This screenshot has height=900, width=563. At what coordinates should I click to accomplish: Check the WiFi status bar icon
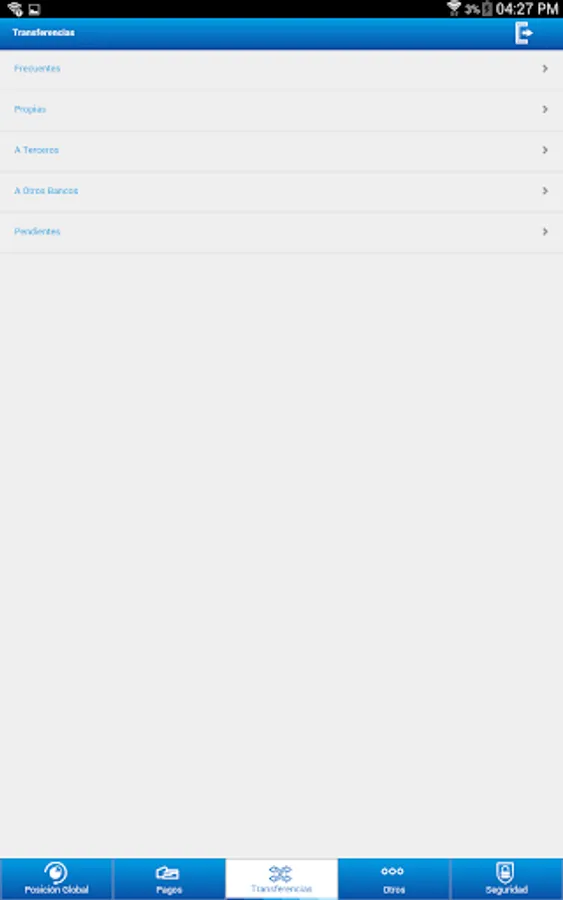(454, 8)
